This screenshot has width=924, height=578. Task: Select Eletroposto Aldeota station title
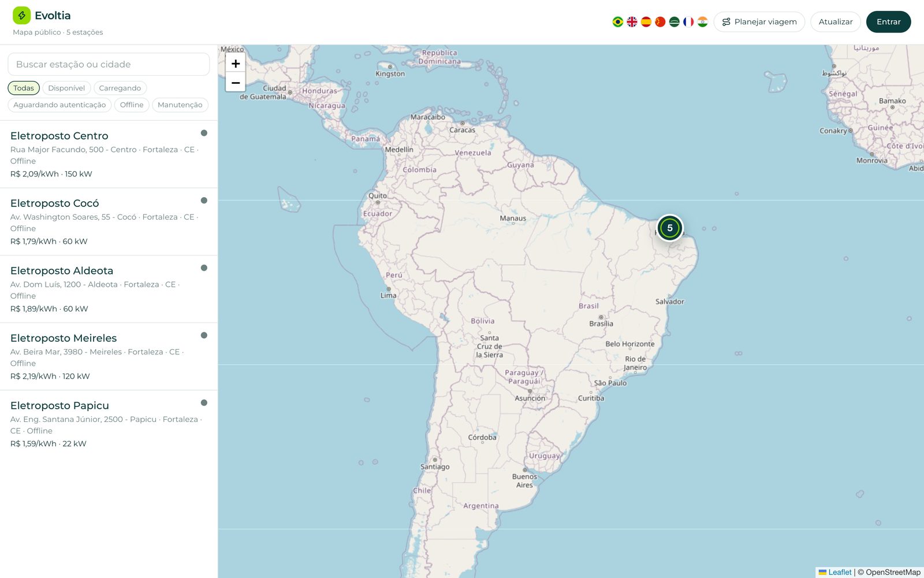(62, 271)
